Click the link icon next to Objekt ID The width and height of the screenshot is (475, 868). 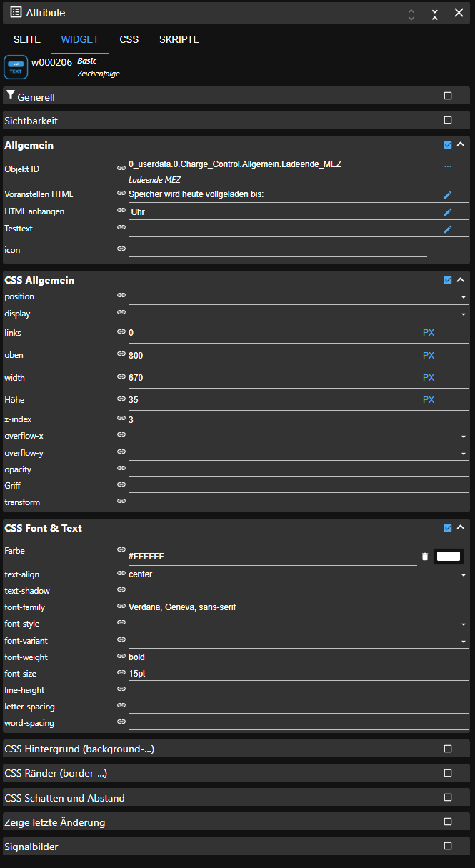coord(121,168)
